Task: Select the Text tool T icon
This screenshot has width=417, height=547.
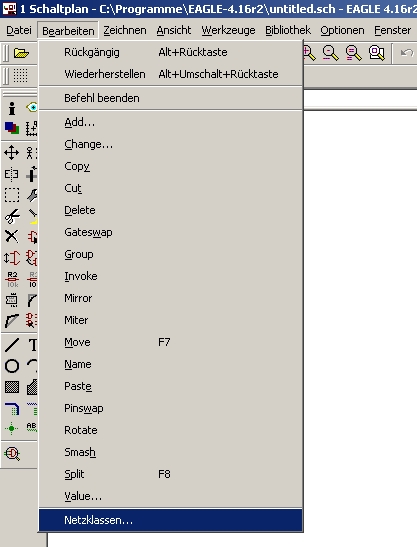Action: tap(32, 345)
